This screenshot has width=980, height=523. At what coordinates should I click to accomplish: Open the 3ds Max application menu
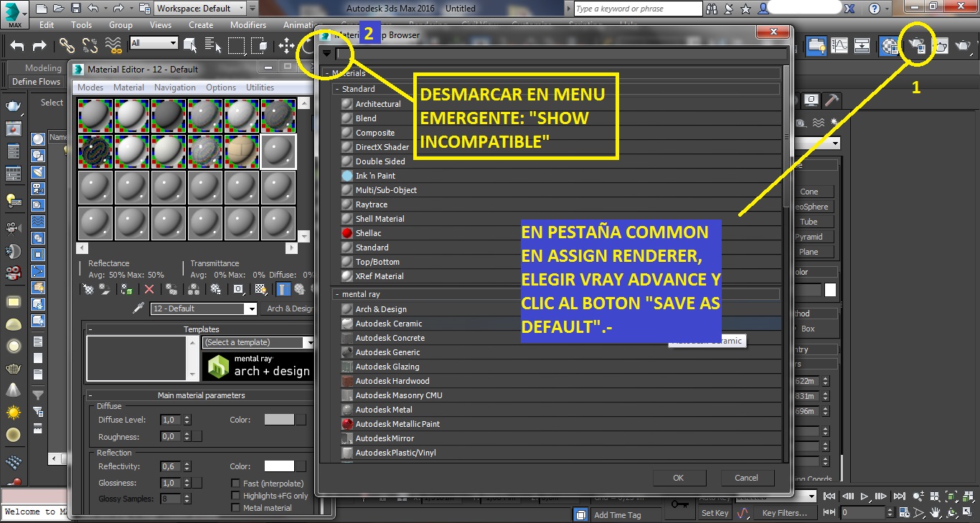pyautogui.click(x=14, y=14)
